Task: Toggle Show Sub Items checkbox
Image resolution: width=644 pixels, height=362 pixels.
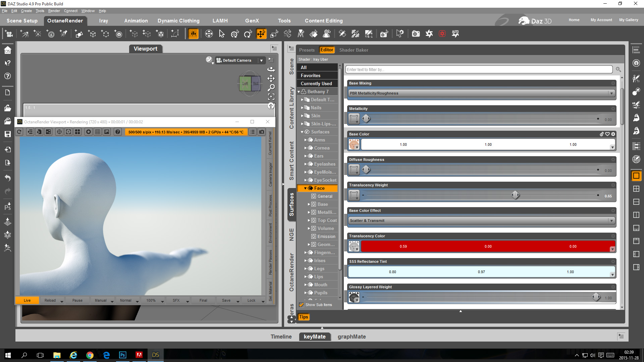Action: tap(302, 305)
